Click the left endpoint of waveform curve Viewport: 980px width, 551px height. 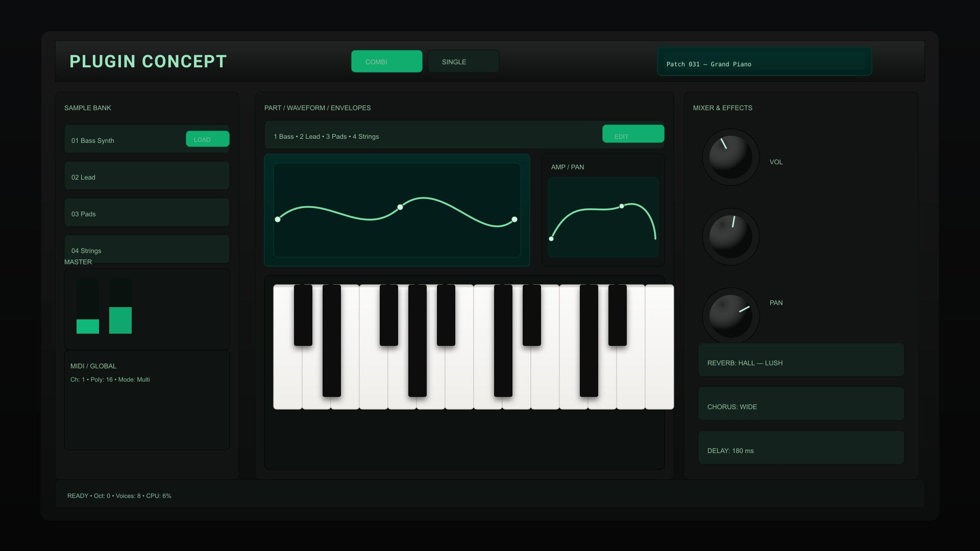coord(278,219)
